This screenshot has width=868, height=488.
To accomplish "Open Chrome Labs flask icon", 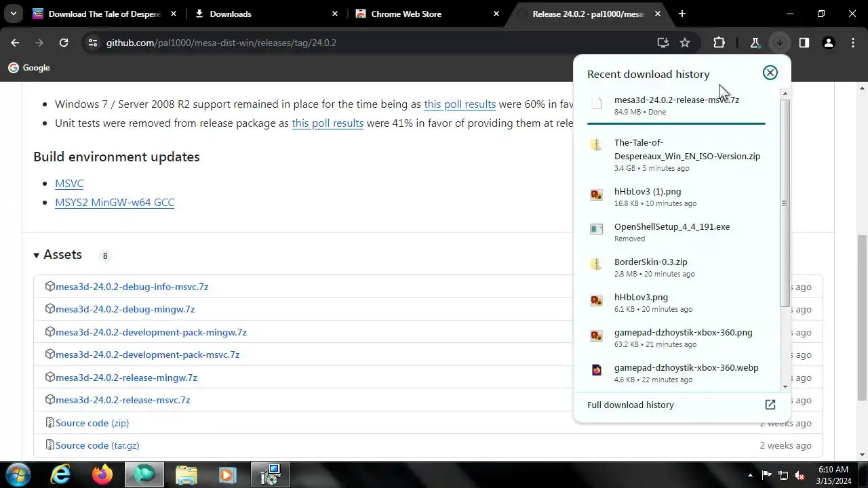I will click(x=755, y=43).
